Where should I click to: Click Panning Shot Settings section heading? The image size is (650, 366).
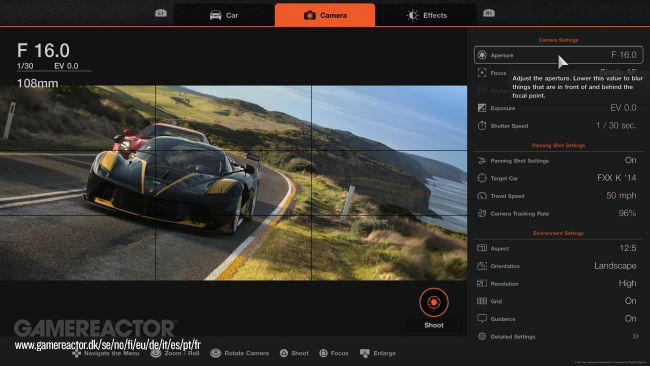(558, 145)
